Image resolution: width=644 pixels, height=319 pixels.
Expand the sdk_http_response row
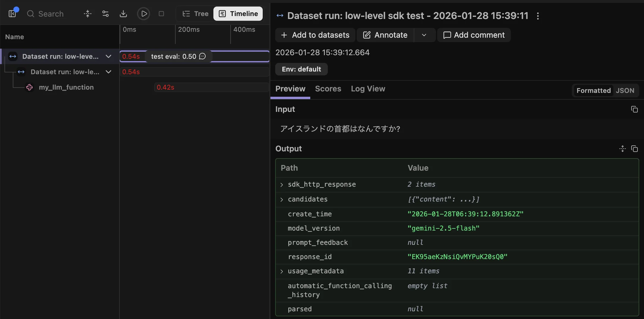pos(282,185)
